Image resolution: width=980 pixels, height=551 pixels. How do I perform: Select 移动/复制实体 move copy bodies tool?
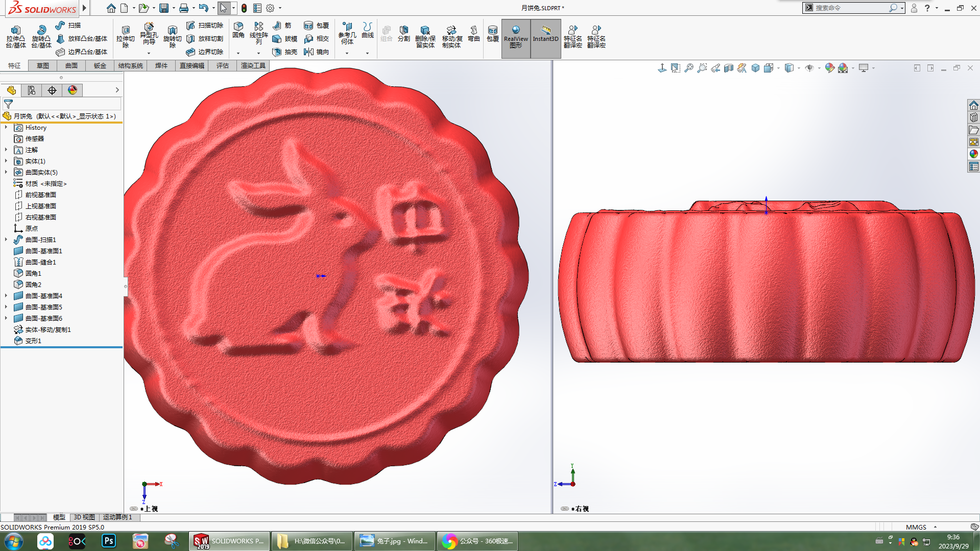[x=452, y=37]
